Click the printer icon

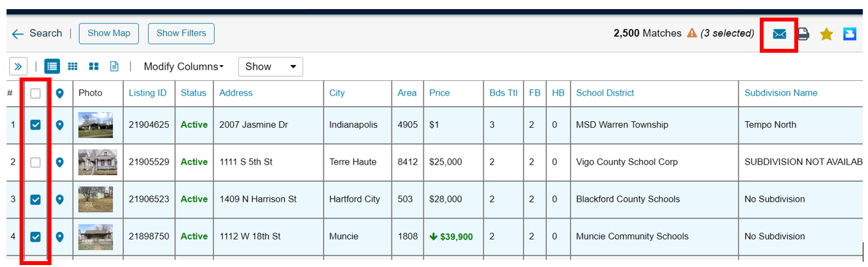pos(803,34)
